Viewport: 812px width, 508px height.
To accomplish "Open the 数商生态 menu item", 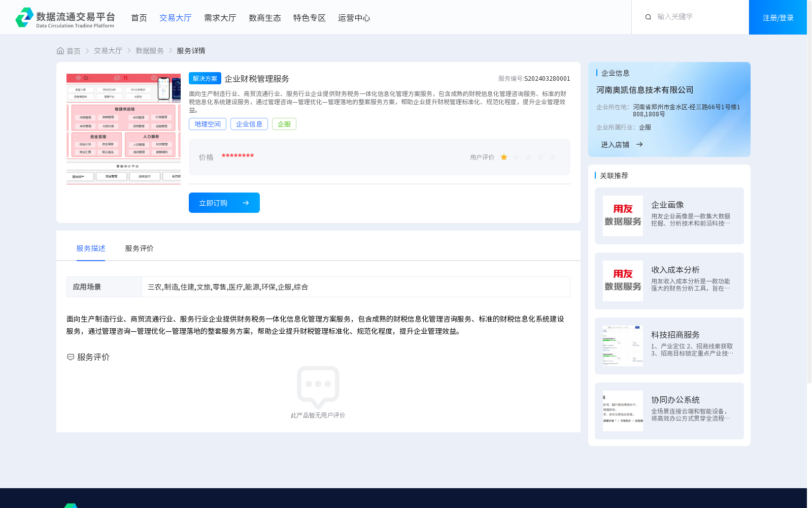I will pos(265,18).
